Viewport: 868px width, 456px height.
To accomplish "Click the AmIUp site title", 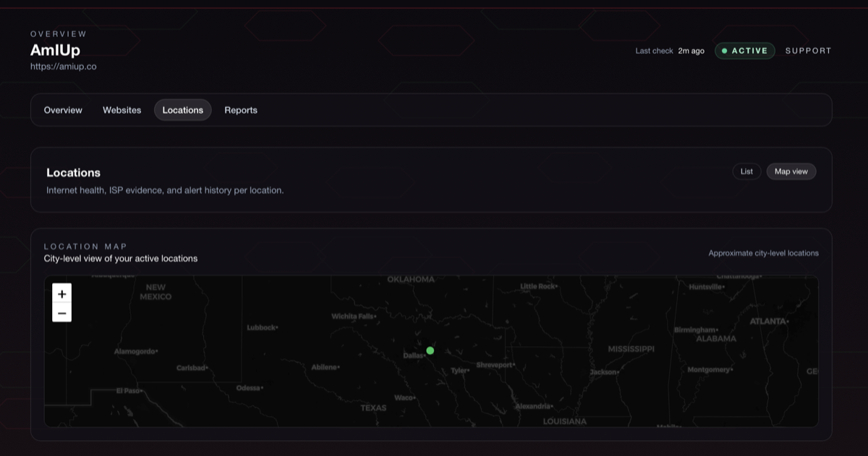I will pyautogui.click(x=55, y=50).
